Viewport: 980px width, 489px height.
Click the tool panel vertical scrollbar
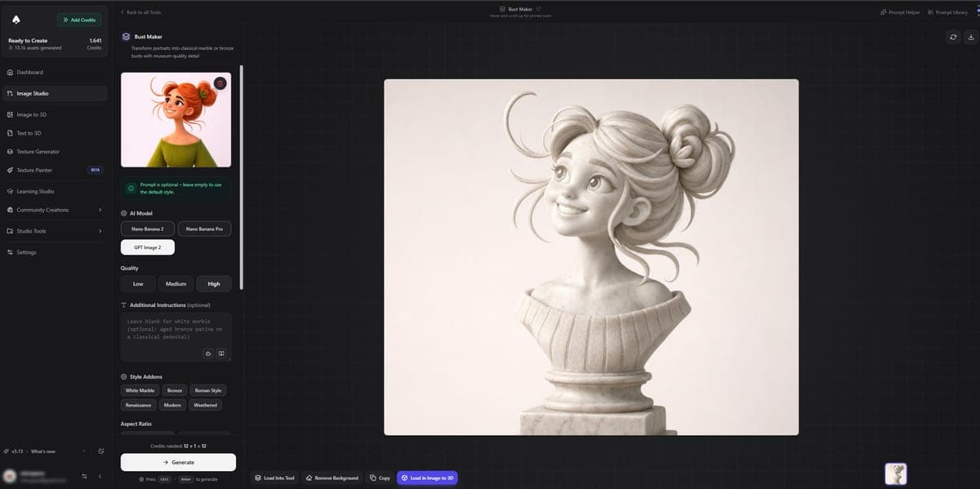[241, 178]
